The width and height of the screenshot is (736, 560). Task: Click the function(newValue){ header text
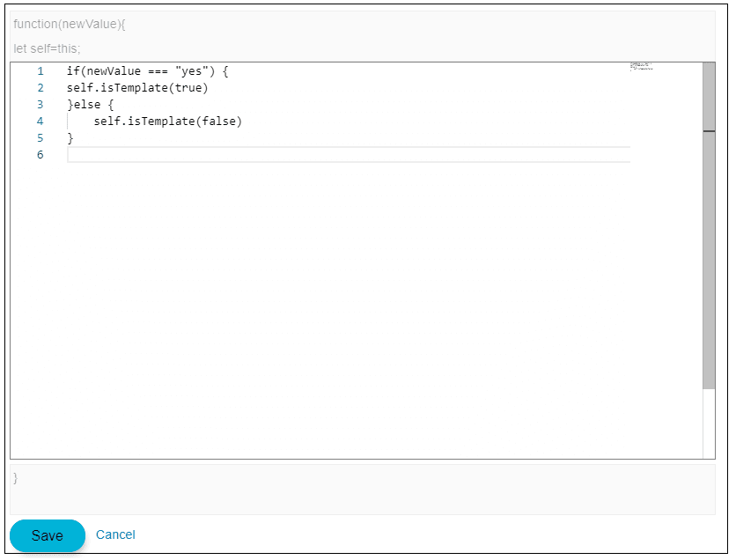[x=69, y=24]
